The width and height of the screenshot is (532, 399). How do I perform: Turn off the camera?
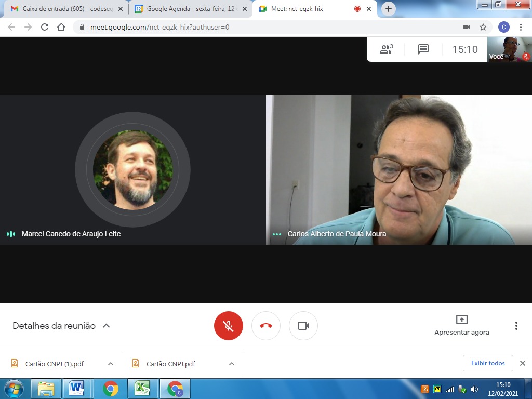coord(303,326)
